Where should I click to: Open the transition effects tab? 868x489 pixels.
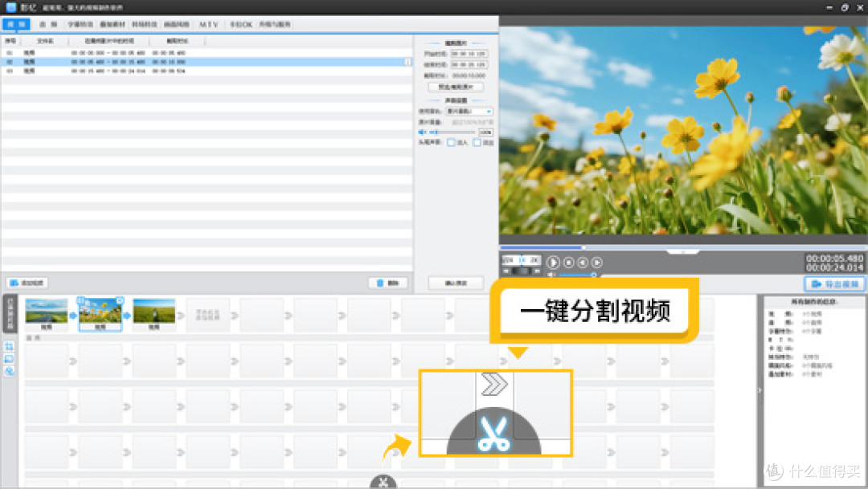pos(145,24)
